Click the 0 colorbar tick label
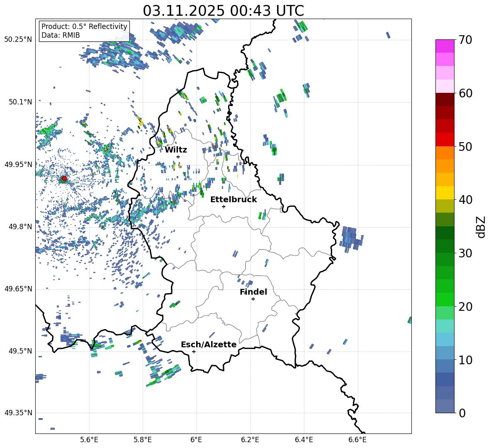Viewport: 491px width, 448px height. coord(462,413)
